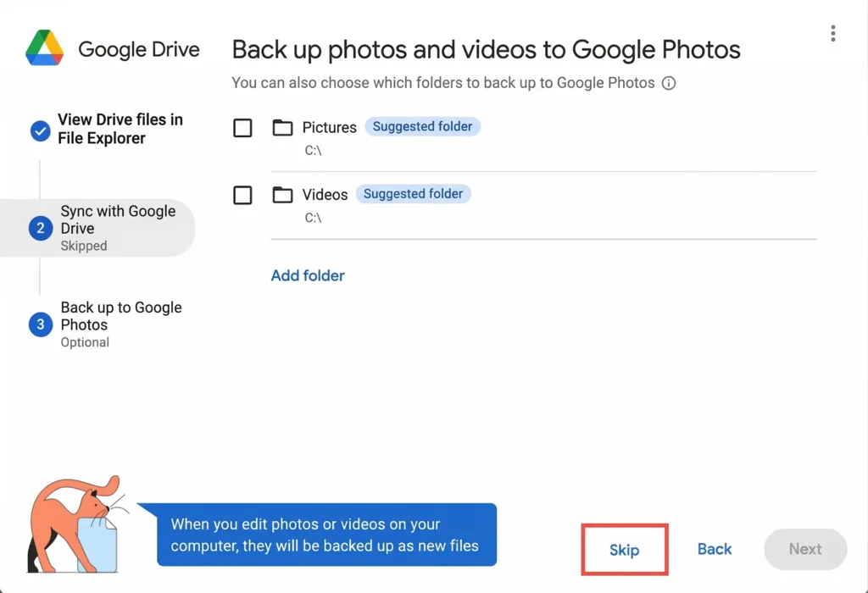Screen dimensions: 868x593
Task: Go to the 'Back up to Google Photos' step
Action: click(120, 316)
